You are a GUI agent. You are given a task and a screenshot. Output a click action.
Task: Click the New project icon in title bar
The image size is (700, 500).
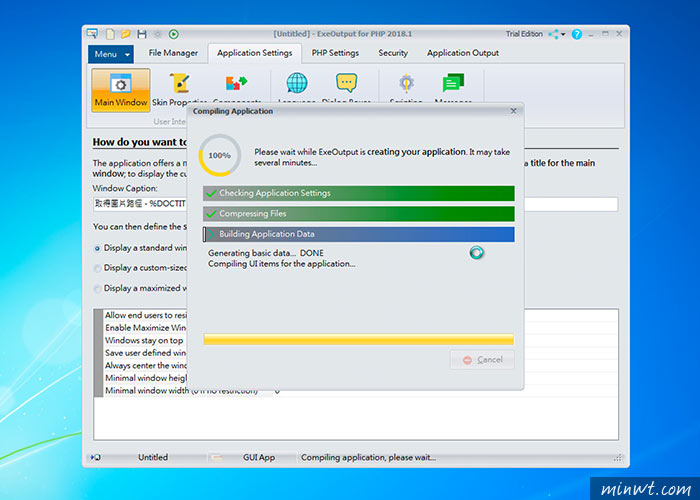(110, 34)
